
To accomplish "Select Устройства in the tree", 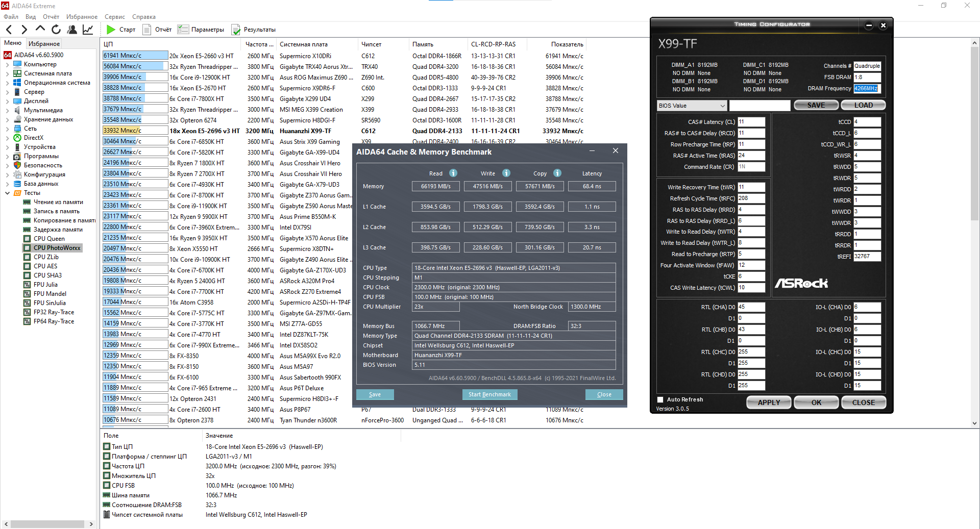I will point(40,147).
